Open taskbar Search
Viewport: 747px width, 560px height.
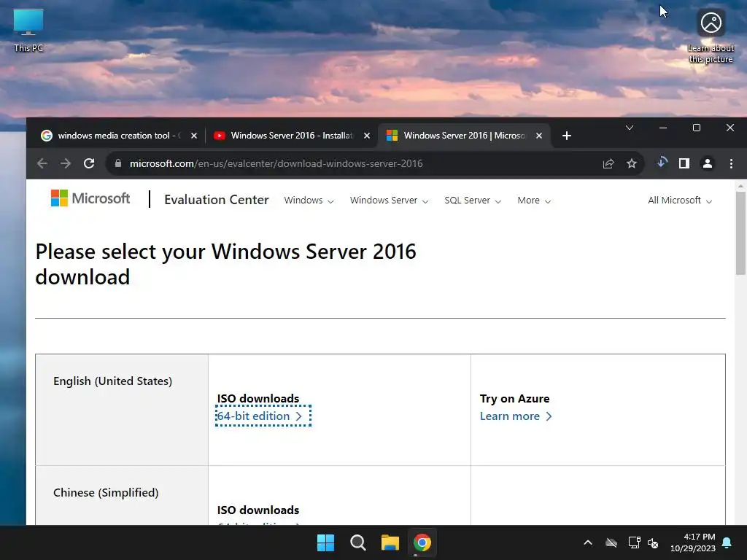pyautogui.click(x=357, y=542)
